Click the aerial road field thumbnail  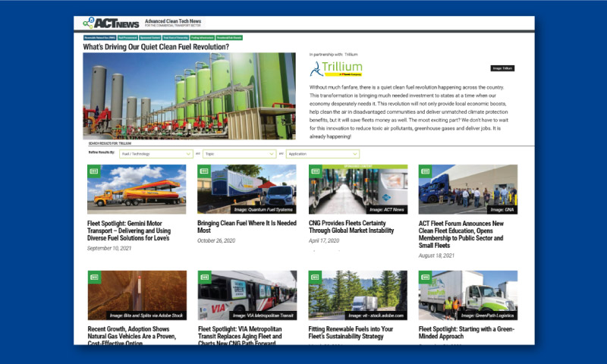(137, 295)
